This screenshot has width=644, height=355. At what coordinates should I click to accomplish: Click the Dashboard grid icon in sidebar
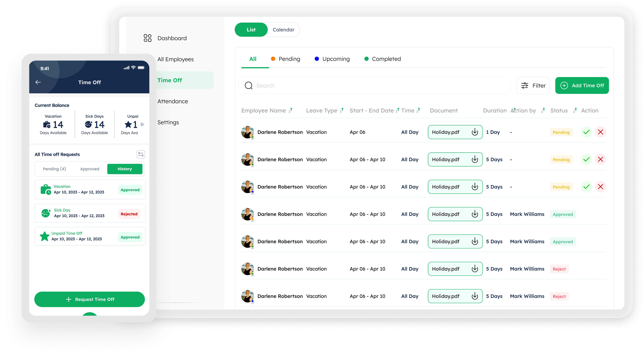point(147,38)
